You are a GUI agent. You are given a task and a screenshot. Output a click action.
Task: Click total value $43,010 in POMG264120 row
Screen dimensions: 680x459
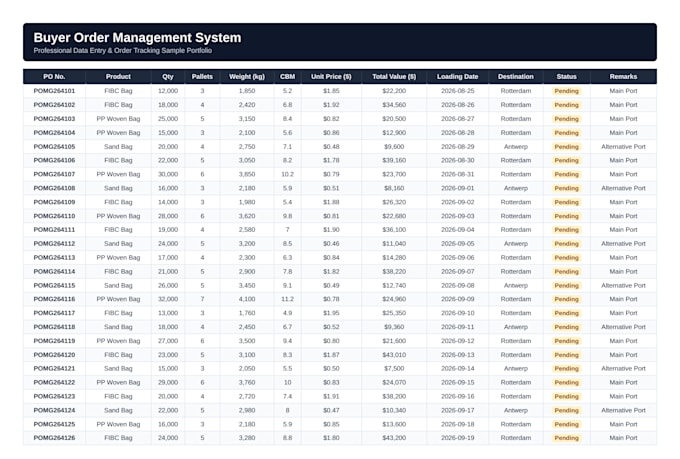coord(394,354)
